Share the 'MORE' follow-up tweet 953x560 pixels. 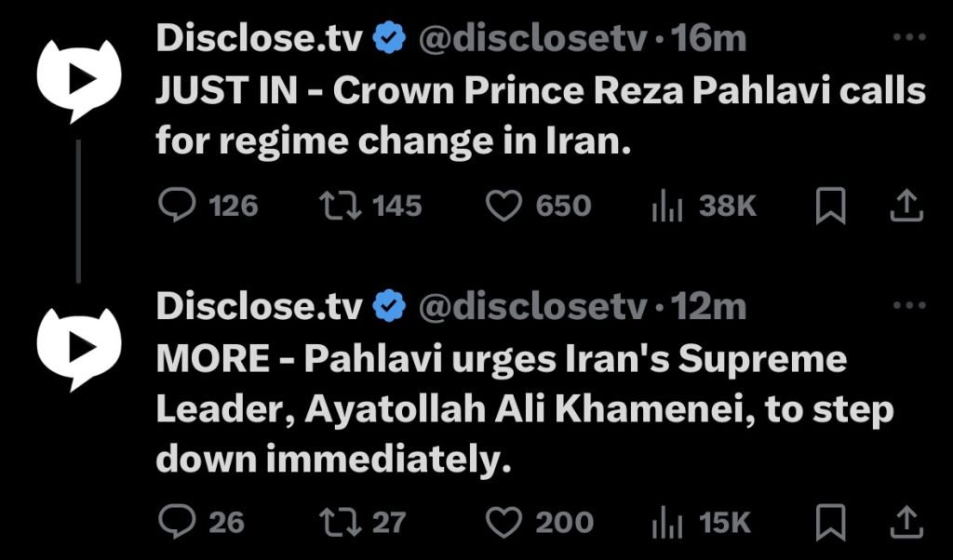pyautogui.click(x=906, y=523)
